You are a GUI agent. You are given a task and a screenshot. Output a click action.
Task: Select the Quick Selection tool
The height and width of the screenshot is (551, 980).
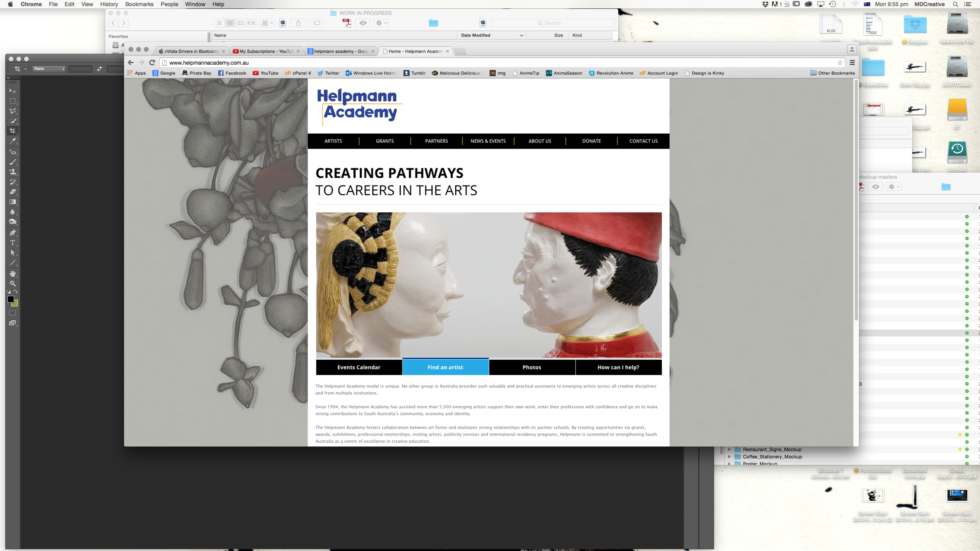(13, 121)
